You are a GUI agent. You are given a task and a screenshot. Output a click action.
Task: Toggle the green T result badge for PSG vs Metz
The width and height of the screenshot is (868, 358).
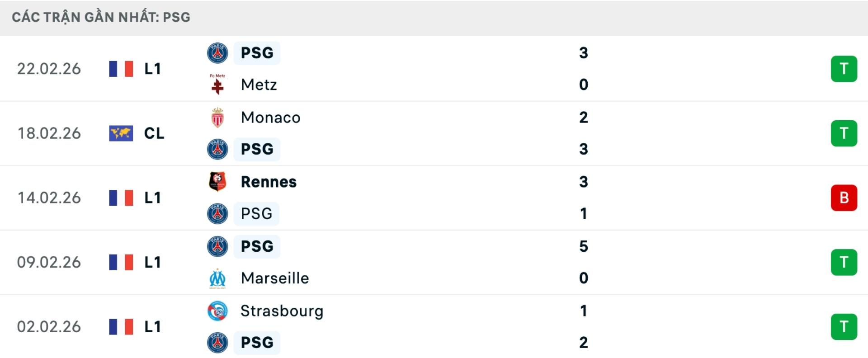pos(844,68)
